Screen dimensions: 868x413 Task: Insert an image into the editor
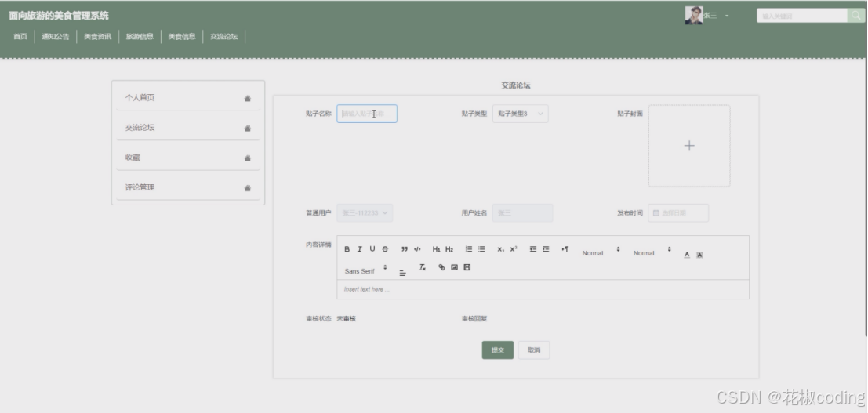[455, 267]
